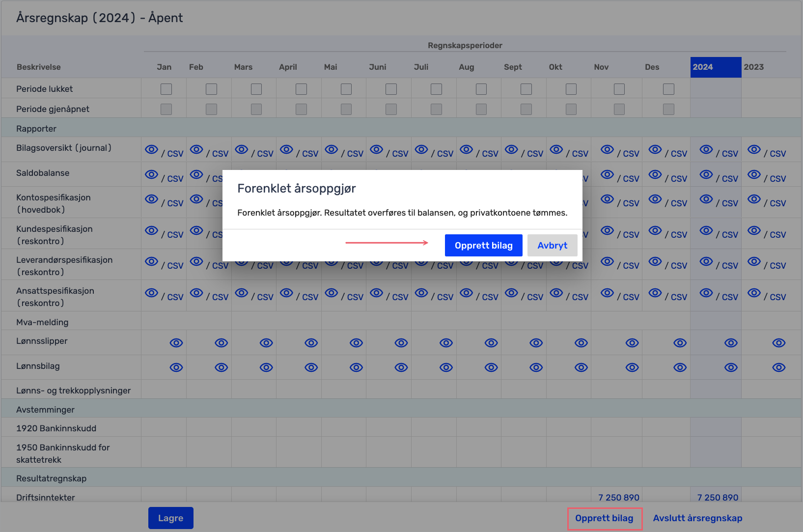Screen dimensions: 803x532
Task: Open Saldobalanse report for Nov
Action: pos(607,175)
